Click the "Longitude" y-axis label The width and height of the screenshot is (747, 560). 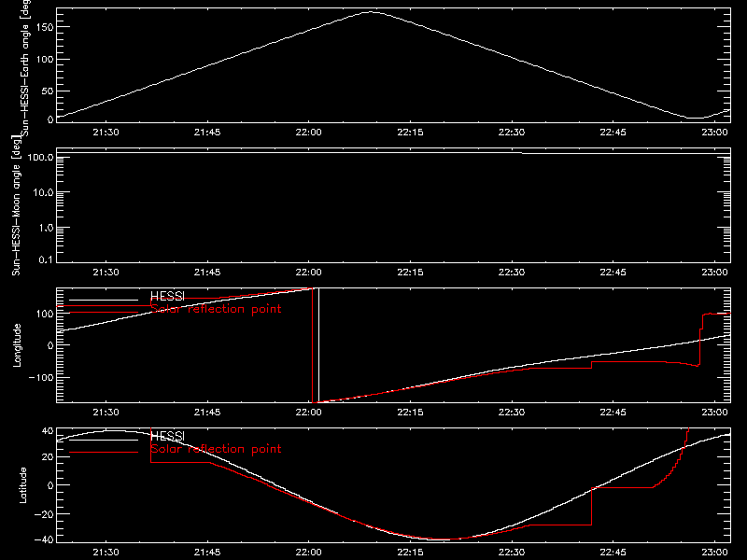17,345
